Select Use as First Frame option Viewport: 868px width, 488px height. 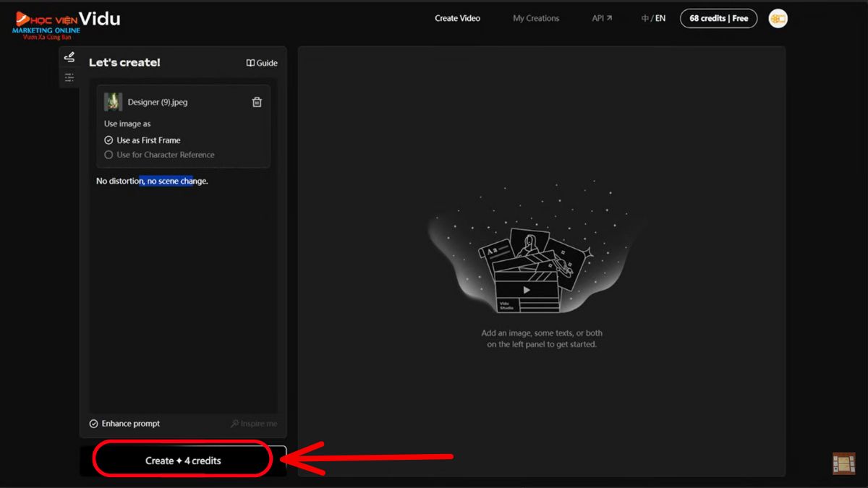[x=142, y=140]
